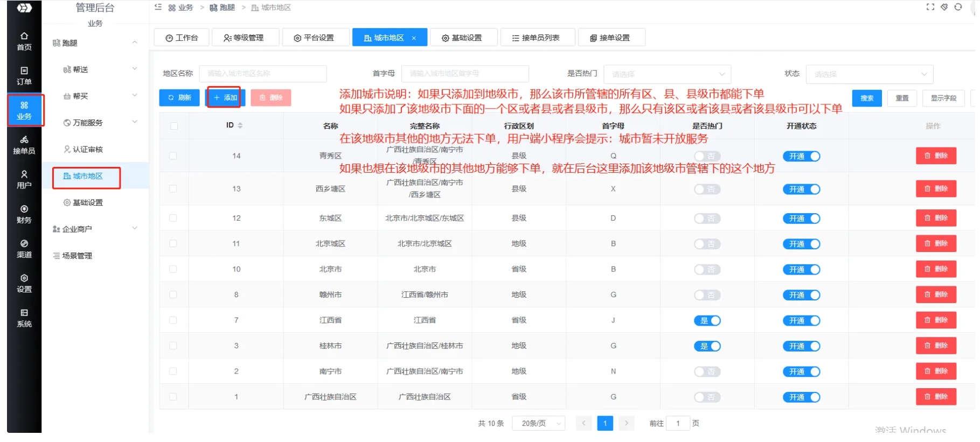This screenshot has width=980, height=442.
Task: Click the logo icon at top-left corner
Action: pos(24,8)
